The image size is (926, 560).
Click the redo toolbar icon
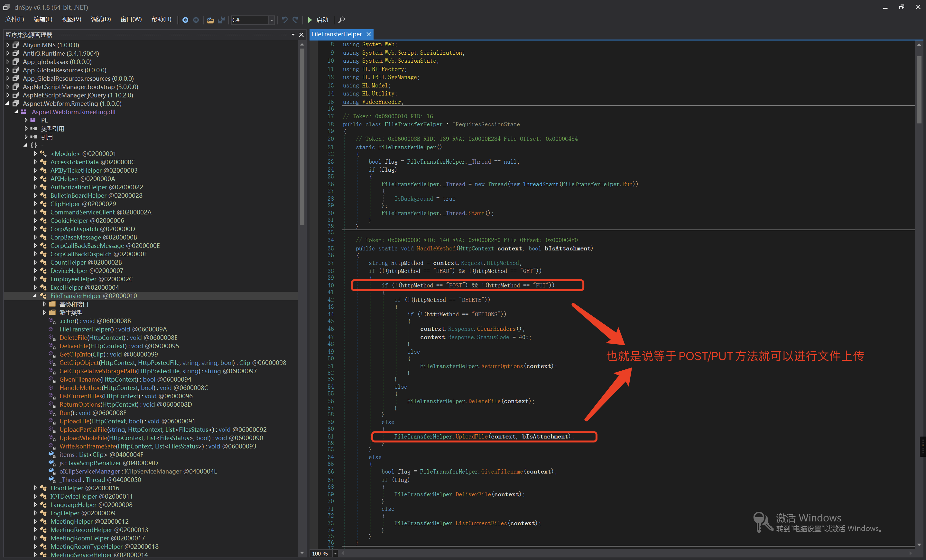point(295,20)
